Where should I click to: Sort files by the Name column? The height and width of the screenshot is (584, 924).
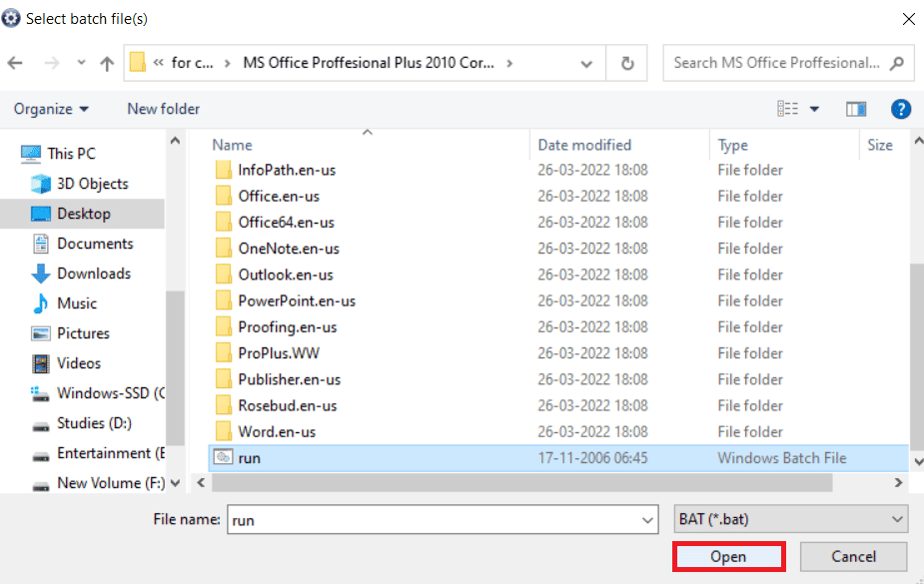232,145
